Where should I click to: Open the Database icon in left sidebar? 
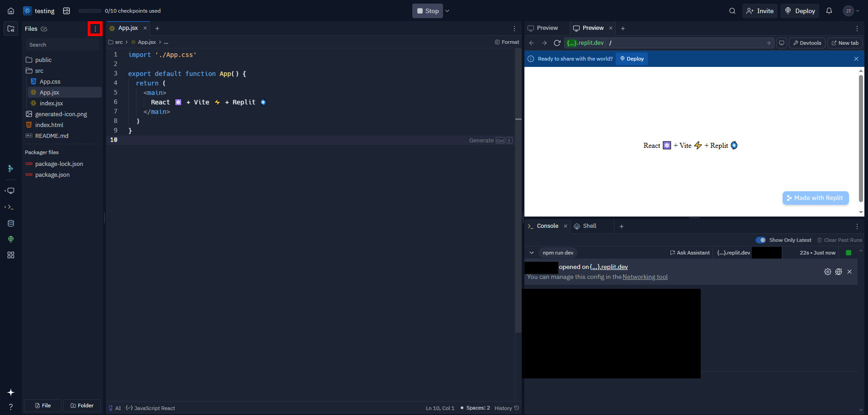[x=11, y=223]
